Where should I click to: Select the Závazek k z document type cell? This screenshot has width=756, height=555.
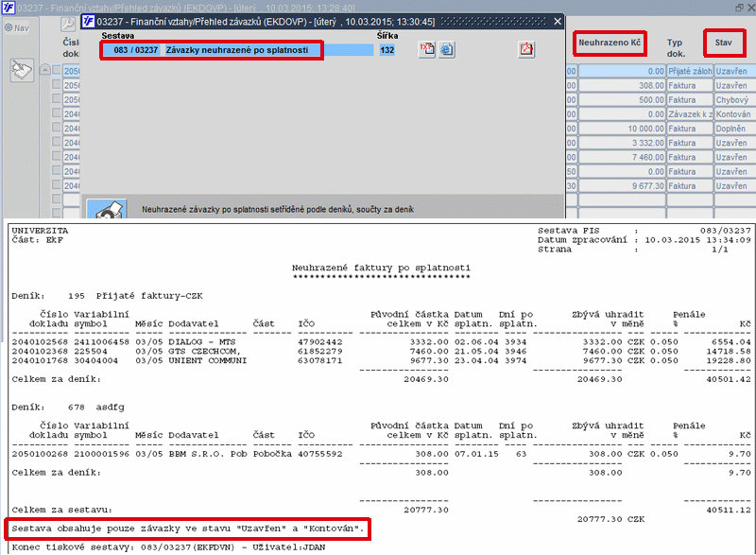(690, 114)
